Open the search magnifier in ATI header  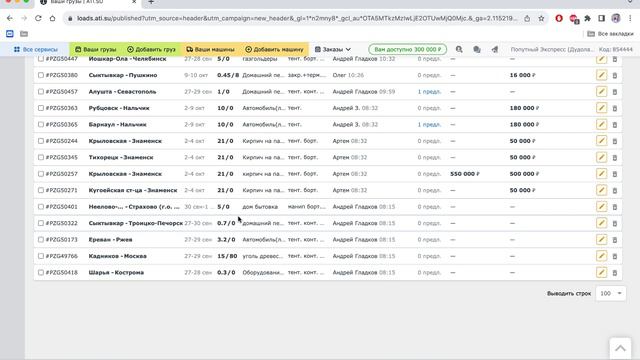[459, 49]
